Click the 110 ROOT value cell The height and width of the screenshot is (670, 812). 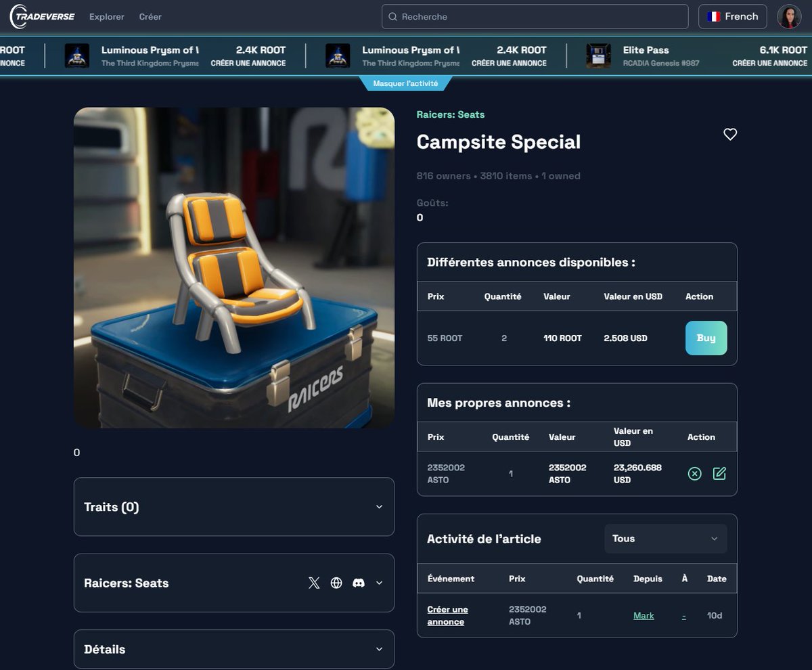[x=562, y=338]
